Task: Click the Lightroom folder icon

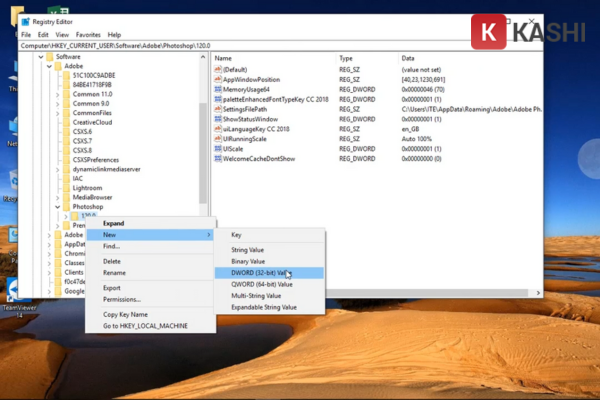Action: 66,188
